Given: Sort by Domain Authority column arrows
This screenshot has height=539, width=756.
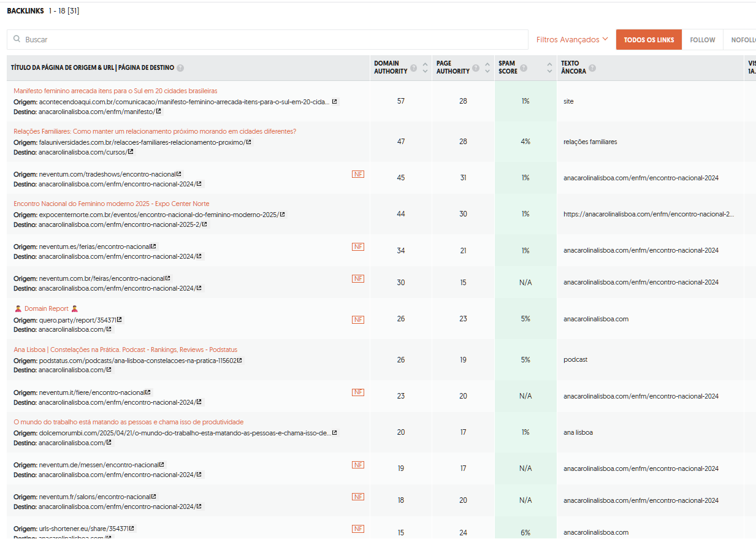Looking at the screenshot, I should click(x=425, y=67).
